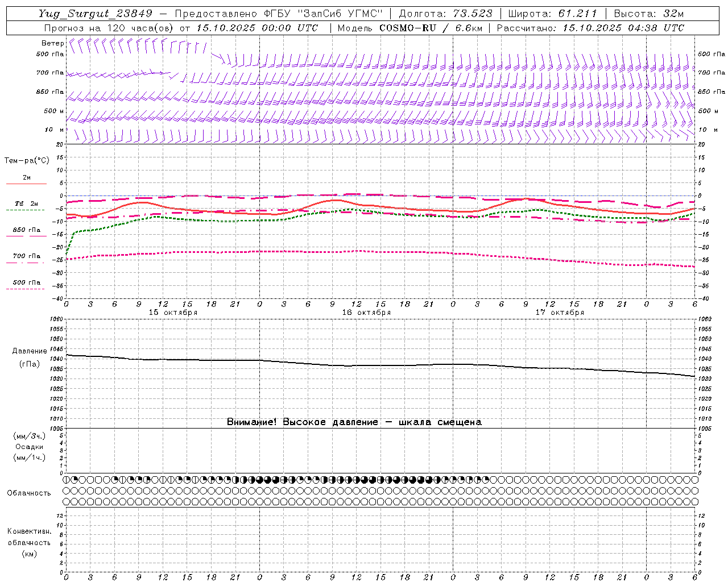This screenshot has height=582, width=728.
Task: Click the Давление panel label
Action: pyautogui.click(x=30, y=351)
